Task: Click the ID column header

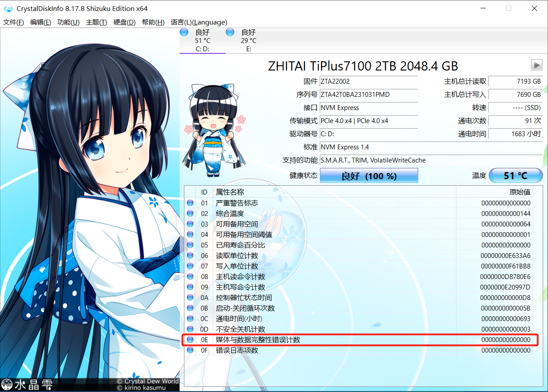Action: pyautogui.click(x=204, y=192)
